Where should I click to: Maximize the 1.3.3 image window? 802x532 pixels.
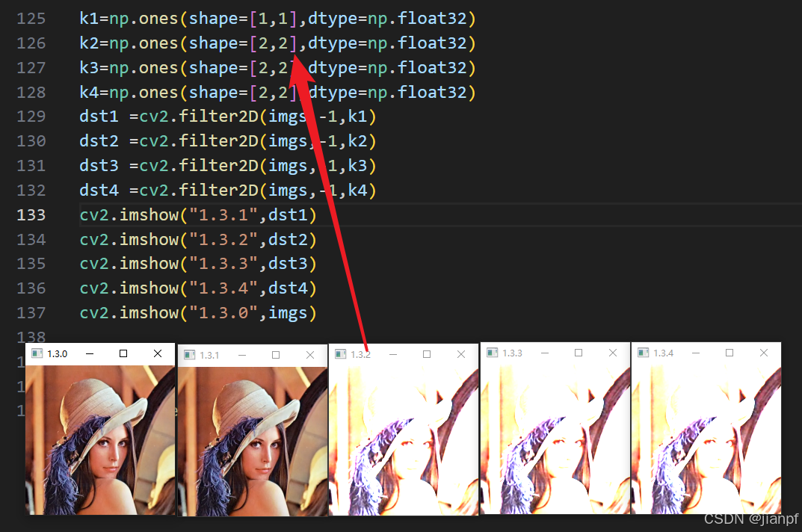579,353
